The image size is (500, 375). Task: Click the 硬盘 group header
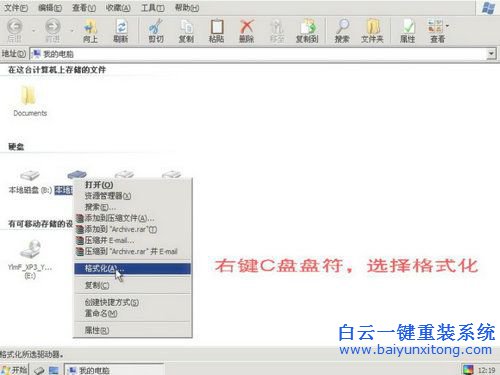[x=16, y=146]
